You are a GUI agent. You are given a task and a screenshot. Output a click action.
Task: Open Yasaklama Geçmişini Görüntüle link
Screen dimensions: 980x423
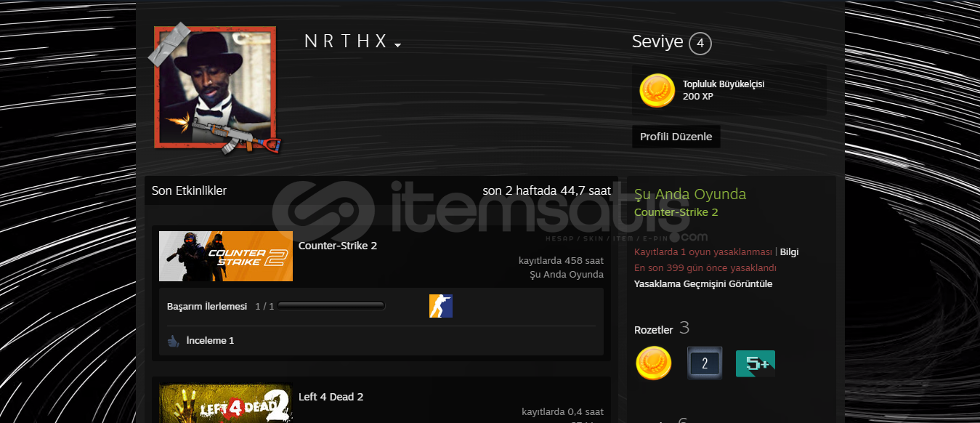tap(703, 284)
